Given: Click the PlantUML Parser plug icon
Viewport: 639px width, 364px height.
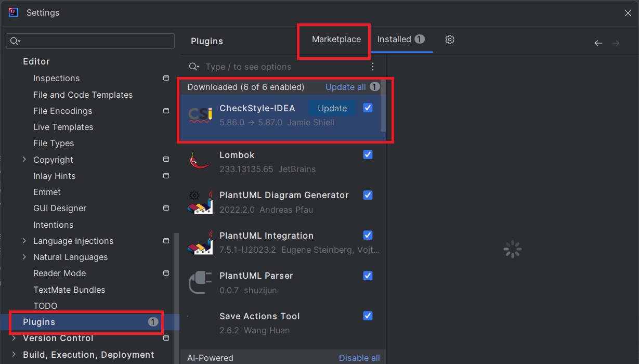Looking at the screenshot, I should (x=200, y=283).
